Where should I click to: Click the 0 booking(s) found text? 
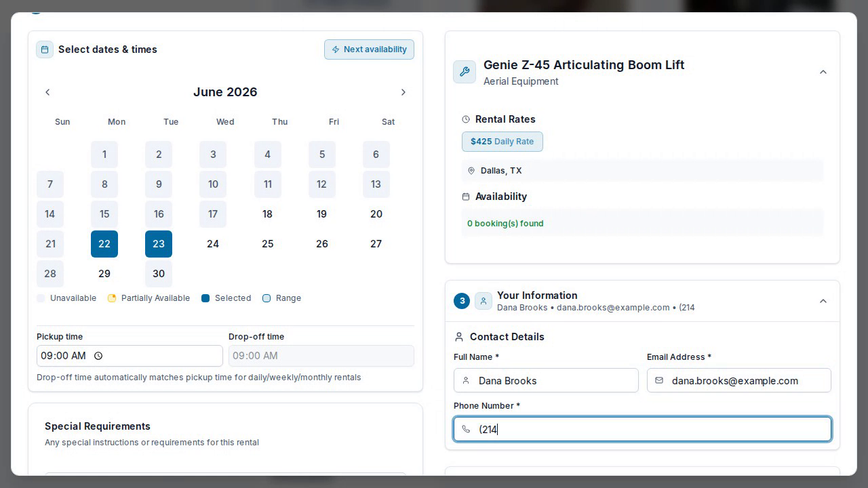pyautogui.click(x=505, y=224)
